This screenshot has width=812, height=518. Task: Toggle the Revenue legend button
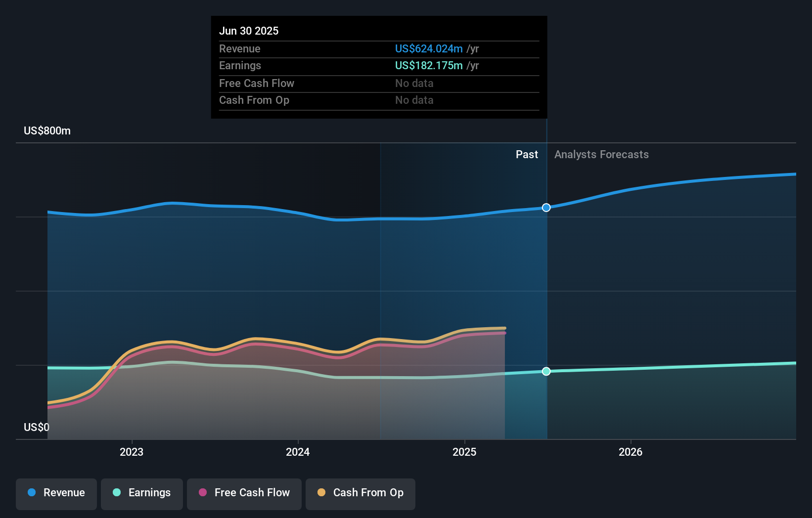(56, 494)
